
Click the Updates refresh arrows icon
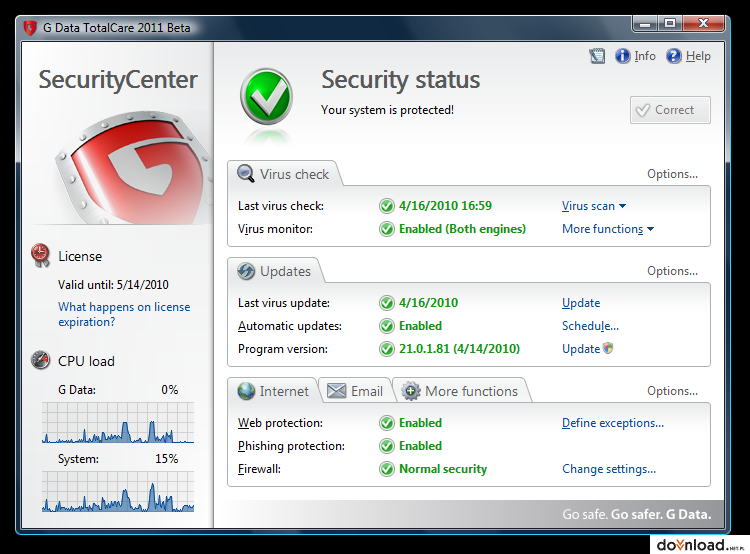point(246,271)
